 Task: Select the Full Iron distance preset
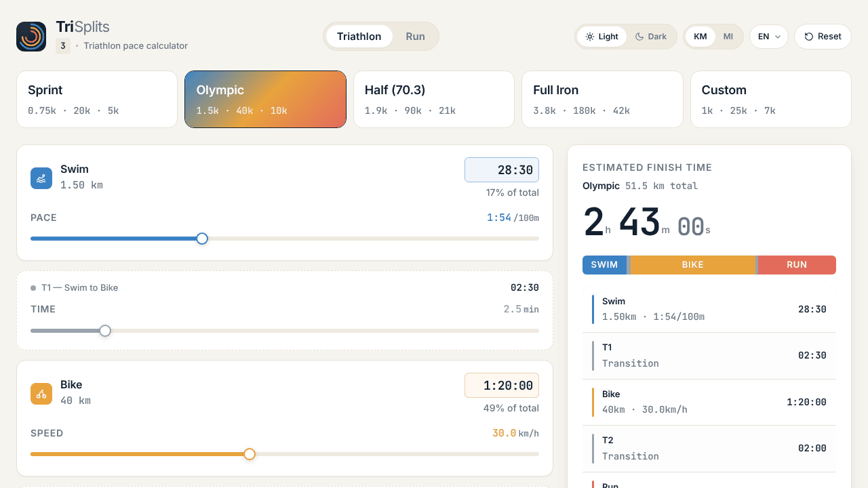pos(602,100)
